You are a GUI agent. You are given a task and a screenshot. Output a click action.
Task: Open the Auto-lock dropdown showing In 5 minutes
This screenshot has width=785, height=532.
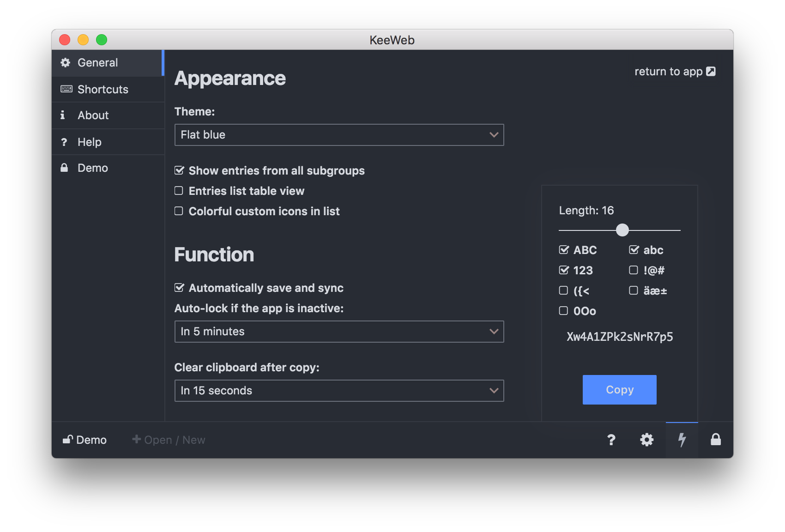(x=339, y=332)
